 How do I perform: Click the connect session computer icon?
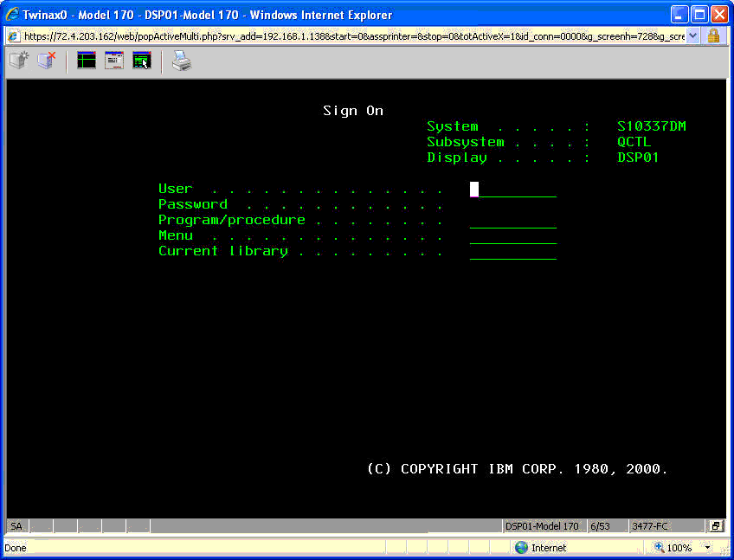[18, 61]
